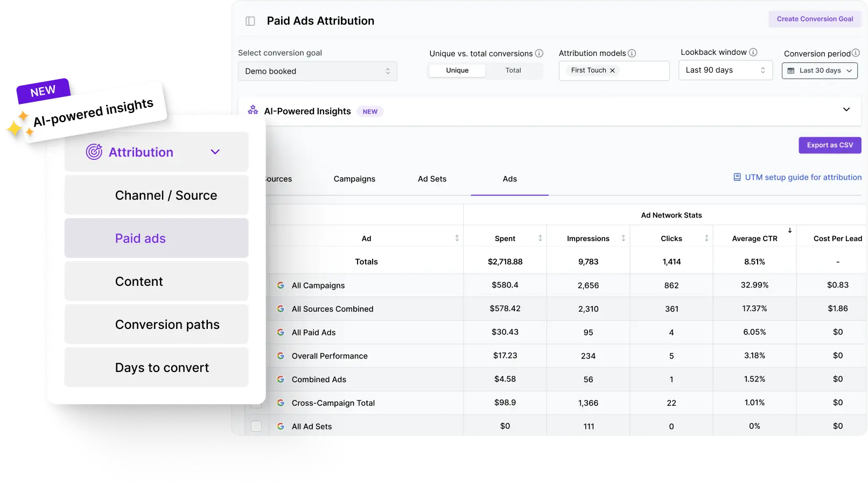The image size is (868, 499).
Task: Remove the First Touch attribution model filter
Action: [612, 70]
